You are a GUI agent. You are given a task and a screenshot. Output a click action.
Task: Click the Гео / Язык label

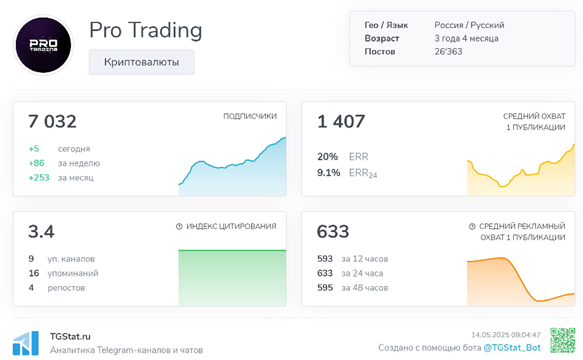pyautogui.click(x=386, y=25)
